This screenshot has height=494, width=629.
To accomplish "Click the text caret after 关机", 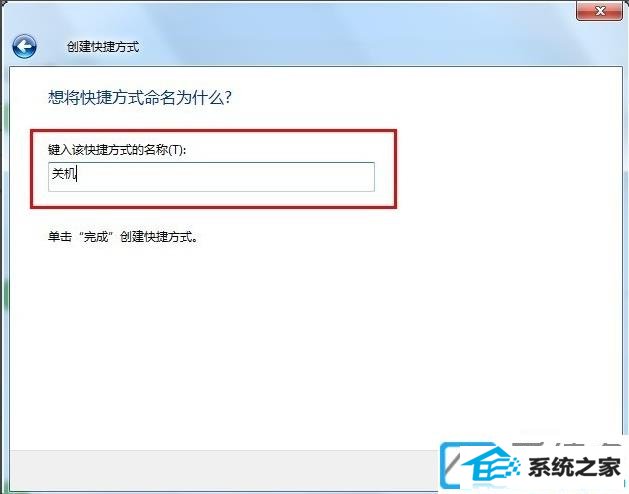I will 77,174.
